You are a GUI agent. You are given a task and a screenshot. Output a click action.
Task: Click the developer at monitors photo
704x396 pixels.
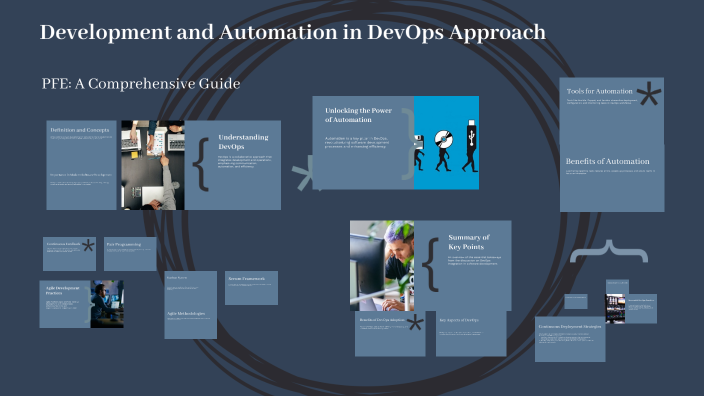pos(107,304)
